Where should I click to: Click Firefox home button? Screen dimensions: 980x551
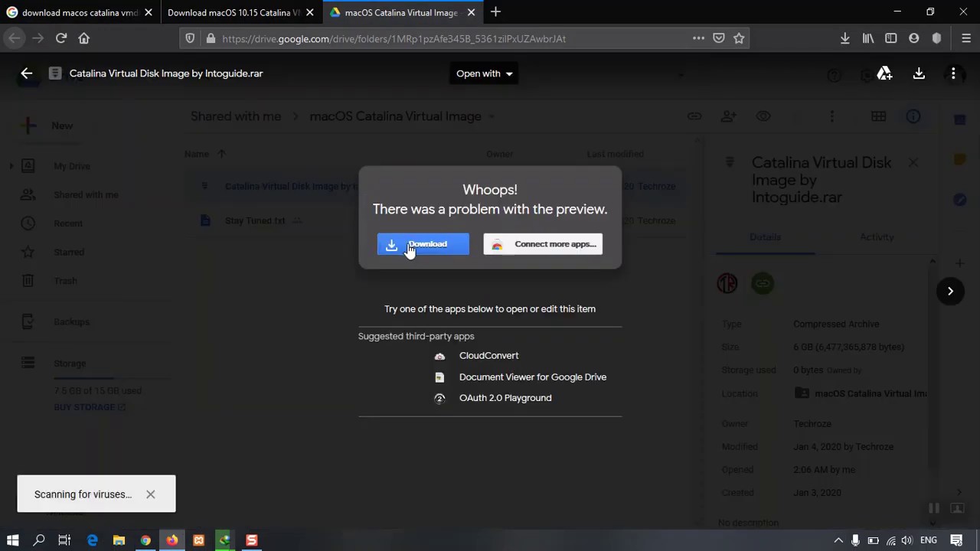click(x=84, y=38)
